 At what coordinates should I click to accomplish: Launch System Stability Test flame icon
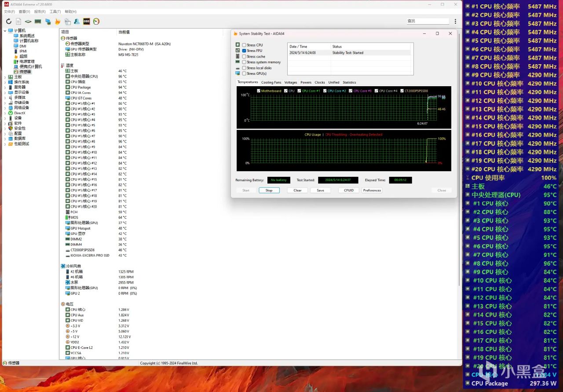[58, 21]
